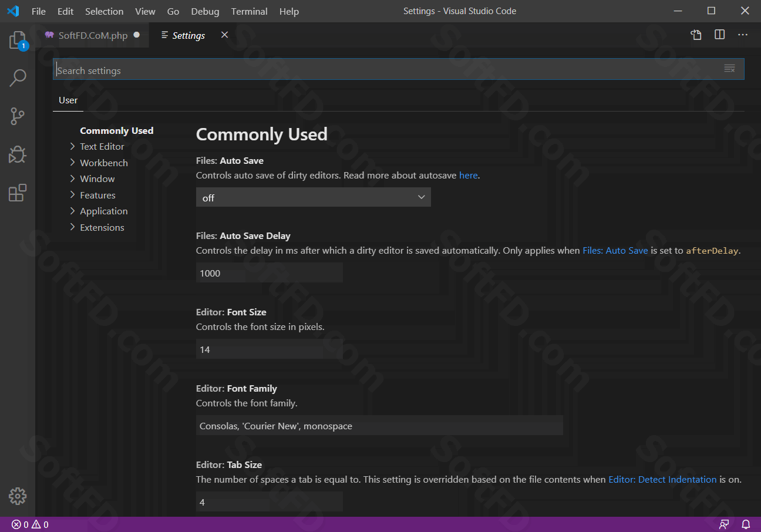Click the Editor: Font Family setting title
The image size is (761, 532).
click(x=236, y=388)
